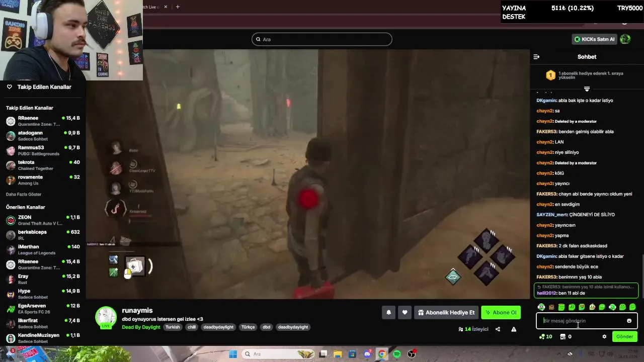This screenshot has width=644, height=362.
Task: Click the runaymis streamer avatar
Action: (106, 317)
